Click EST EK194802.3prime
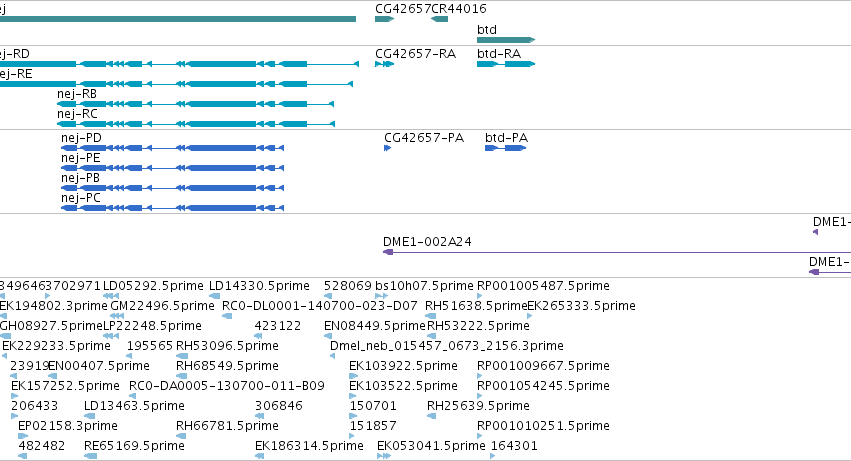The height and width of the screenshot is (461, 851). (54, 306)
